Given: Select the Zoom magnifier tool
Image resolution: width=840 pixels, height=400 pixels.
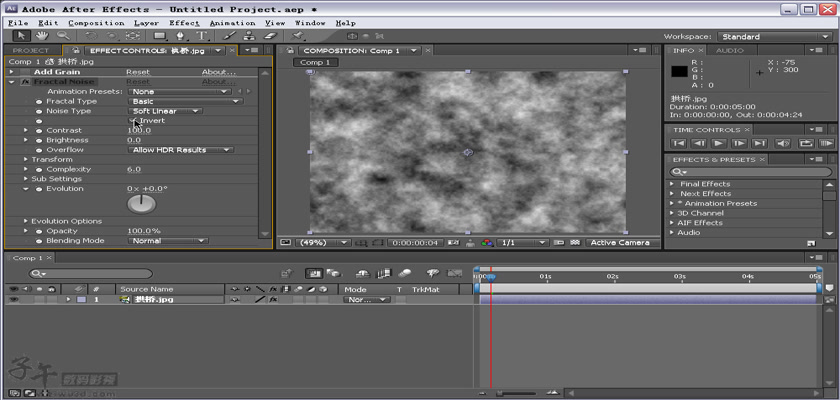Looking at the screenshot, I should [63, 36].
